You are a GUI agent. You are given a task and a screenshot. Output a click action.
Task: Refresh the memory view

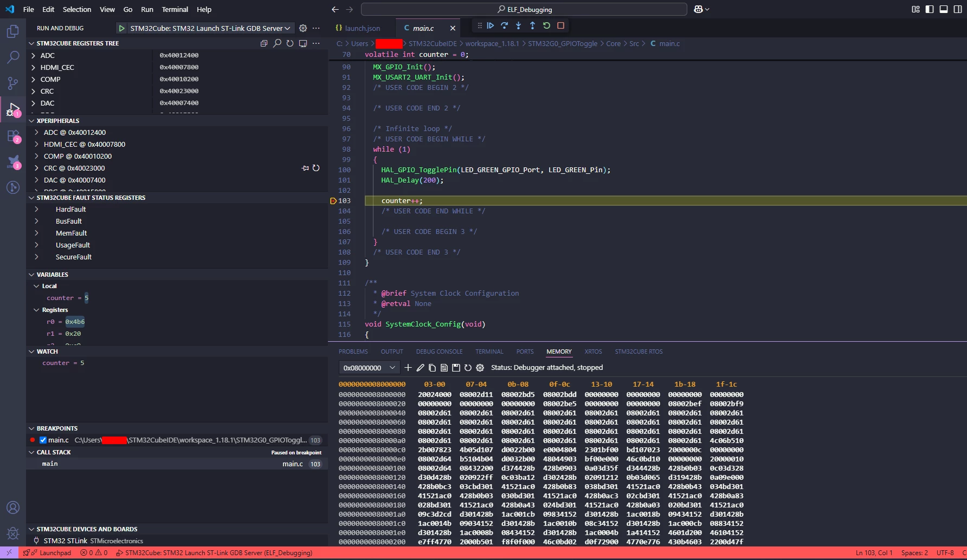tap(468, 368)
